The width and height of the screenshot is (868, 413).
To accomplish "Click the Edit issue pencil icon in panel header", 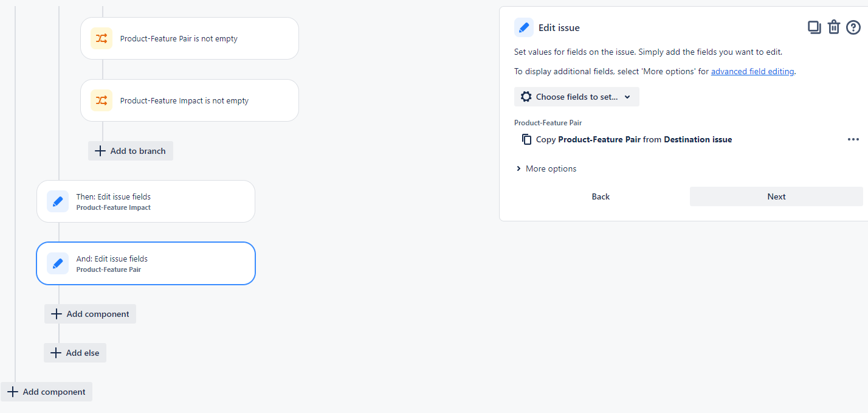I will coord(524,27).
